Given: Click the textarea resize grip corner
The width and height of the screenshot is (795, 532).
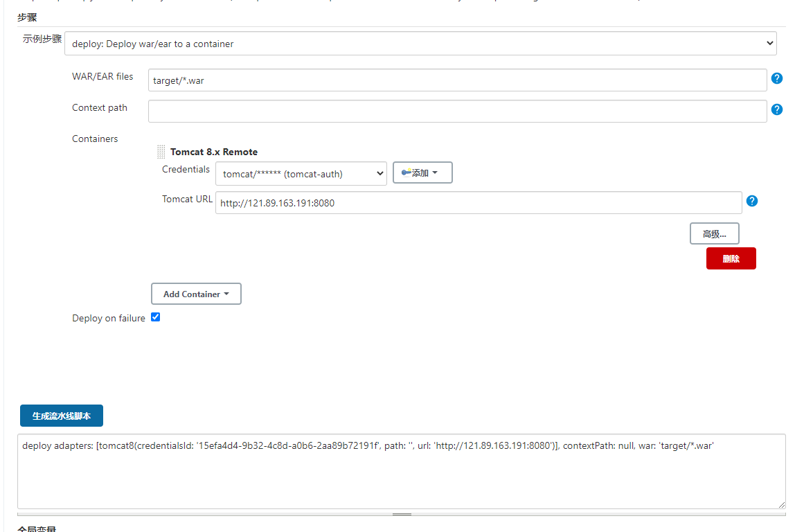Looking at the screenshot, I should click(x=781, y=505).
